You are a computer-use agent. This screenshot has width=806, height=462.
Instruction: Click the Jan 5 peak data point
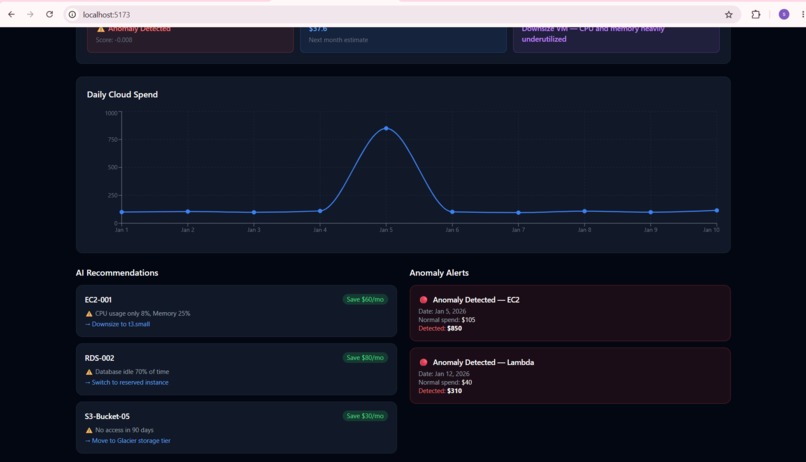click(x=386, y=128)
